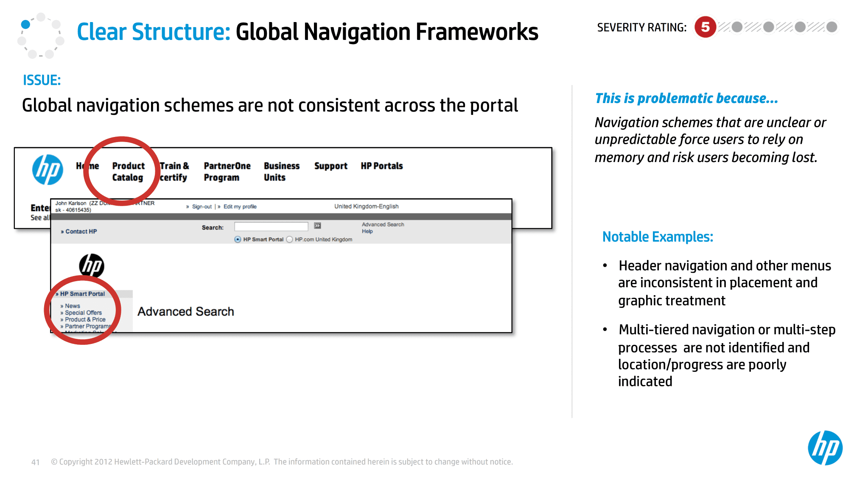868x486 pixels.
Task: Click the Sign-out link
Action: click(x=202, y=207)
